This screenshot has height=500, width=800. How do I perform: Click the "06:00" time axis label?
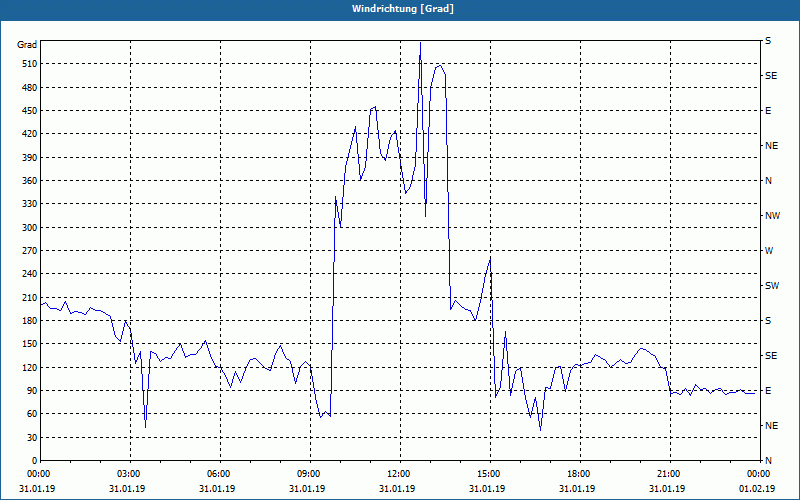(x=220, y=474)
